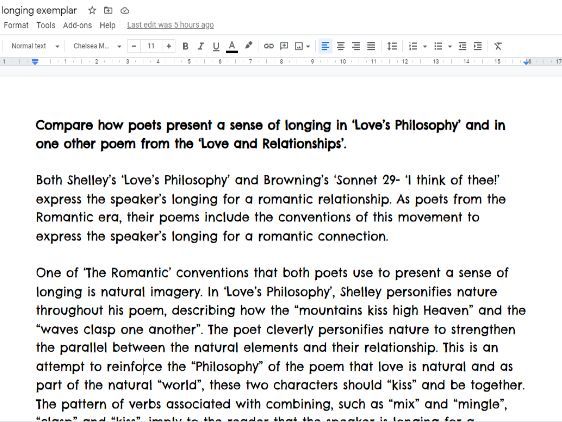Align text to the left
The image size is (562, 422).
click(325, 46)
